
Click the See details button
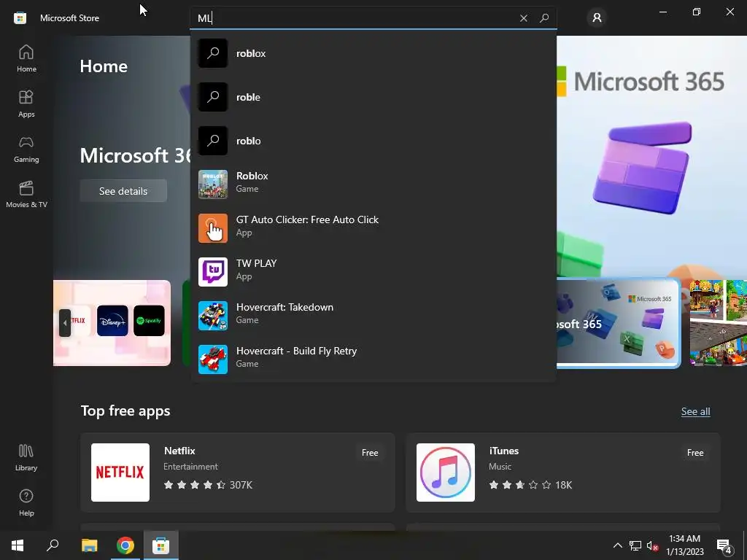[x=123, y=191]
